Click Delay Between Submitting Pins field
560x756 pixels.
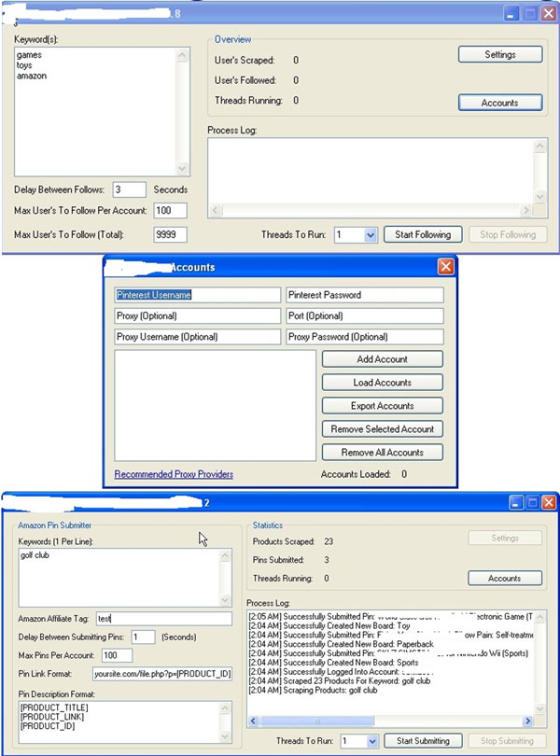coord(143,637)
